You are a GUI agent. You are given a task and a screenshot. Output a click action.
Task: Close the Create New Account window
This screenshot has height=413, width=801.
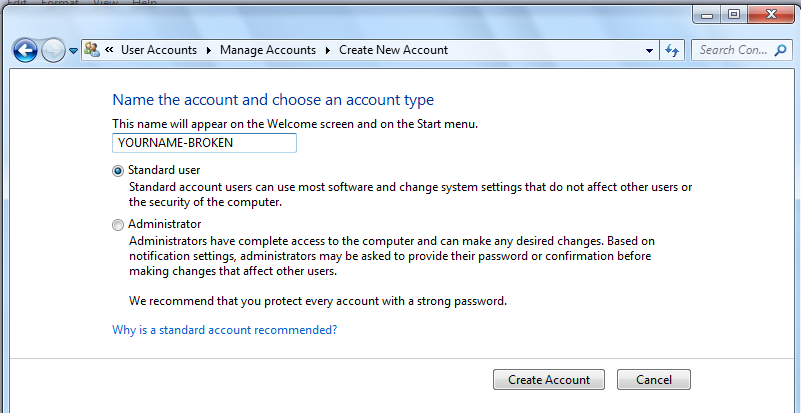(771, 14)
